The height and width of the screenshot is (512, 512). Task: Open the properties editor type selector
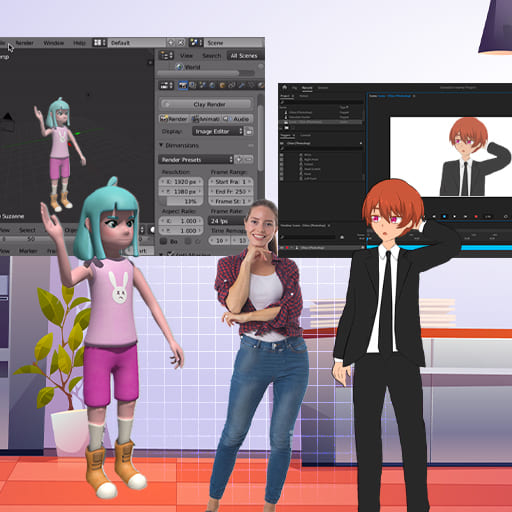click(166, 85)
